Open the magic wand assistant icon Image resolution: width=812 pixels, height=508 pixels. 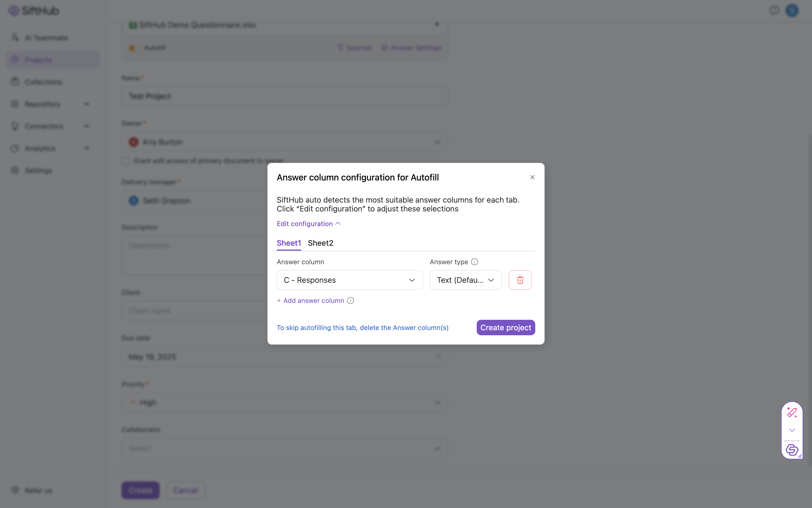pyautogui.click(x=792, y=412)
